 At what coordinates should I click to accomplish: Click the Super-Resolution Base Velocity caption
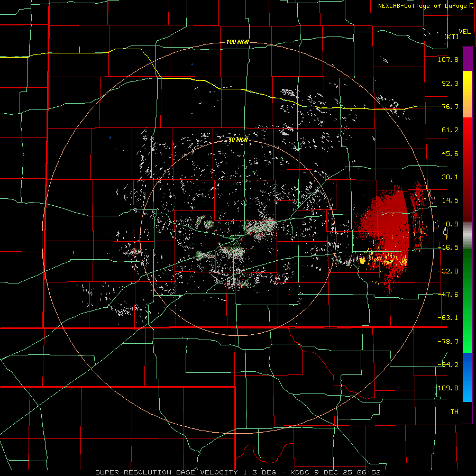pos(237,472)
